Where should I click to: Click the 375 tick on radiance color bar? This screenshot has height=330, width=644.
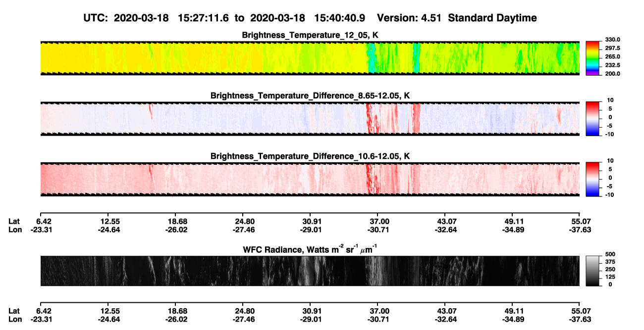pyautogui.click(x=610, y=262)
